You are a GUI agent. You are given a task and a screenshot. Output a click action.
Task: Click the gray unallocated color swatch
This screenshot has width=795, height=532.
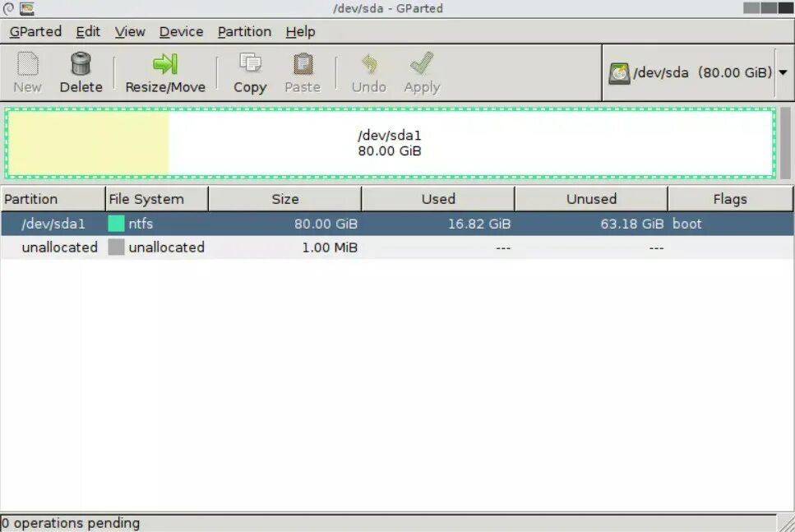(x=116, y=247)
